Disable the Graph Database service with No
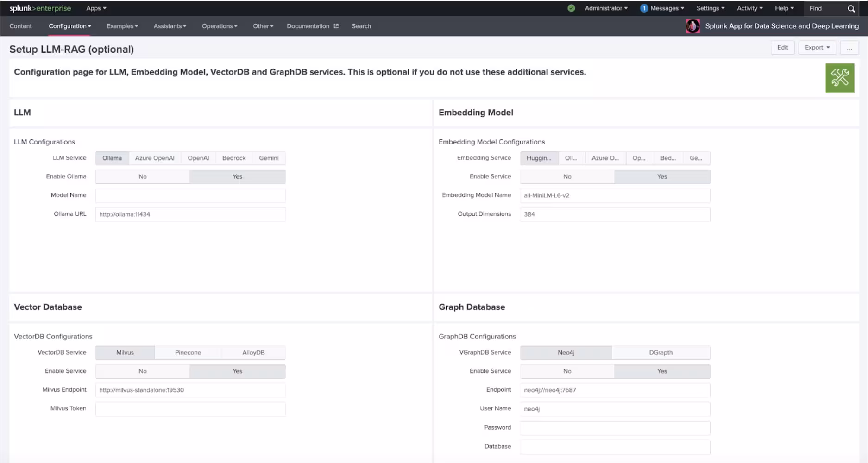This screenshot has height=463, width=868. coord(567,371)
